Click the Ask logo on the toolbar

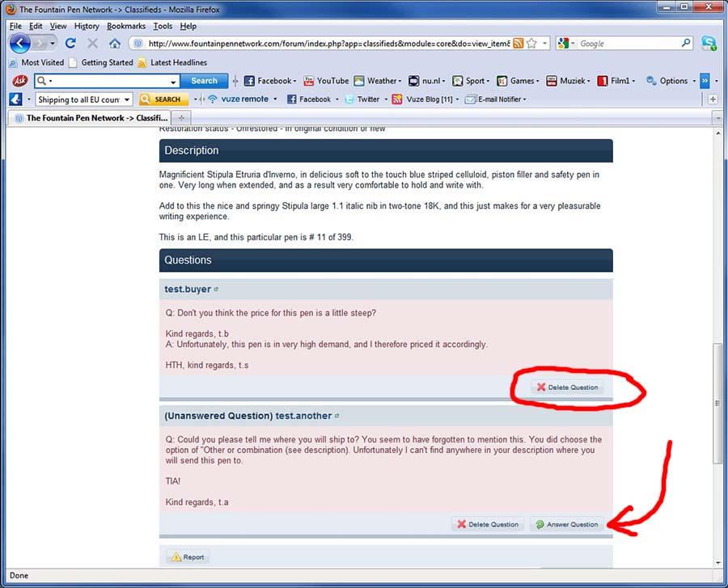point(20,81)
